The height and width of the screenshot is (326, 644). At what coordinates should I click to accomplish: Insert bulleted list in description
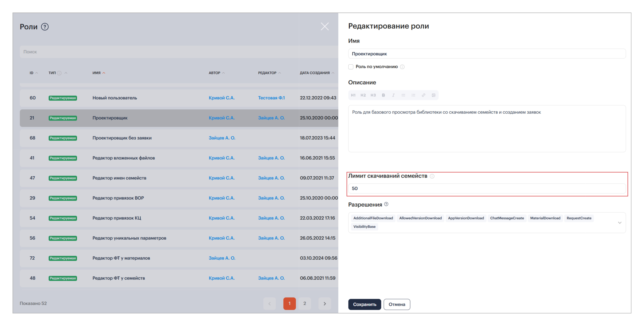point(403,95)
